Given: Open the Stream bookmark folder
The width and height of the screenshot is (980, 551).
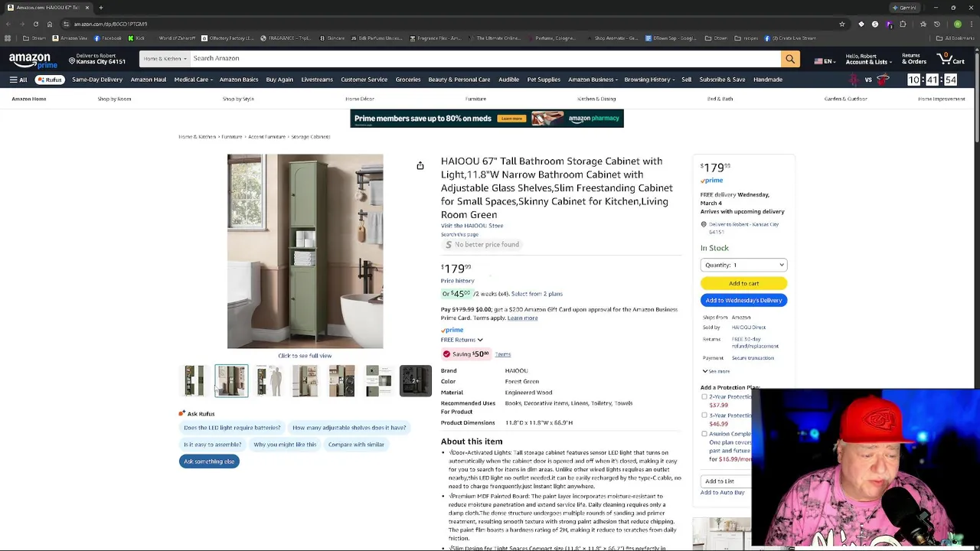Looking at the screenshot, I should [34, 38].
